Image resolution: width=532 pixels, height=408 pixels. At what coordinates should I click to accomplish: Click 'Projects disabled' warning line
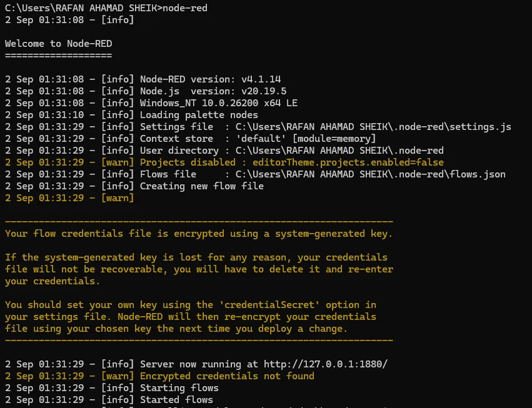point(224,162)
